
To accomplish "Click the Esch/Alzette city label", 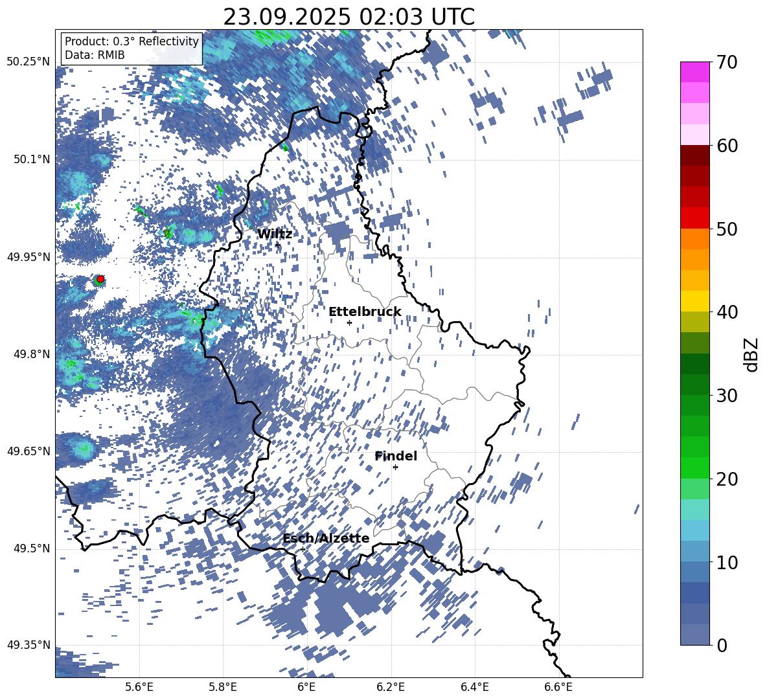I will coord(326,539).
